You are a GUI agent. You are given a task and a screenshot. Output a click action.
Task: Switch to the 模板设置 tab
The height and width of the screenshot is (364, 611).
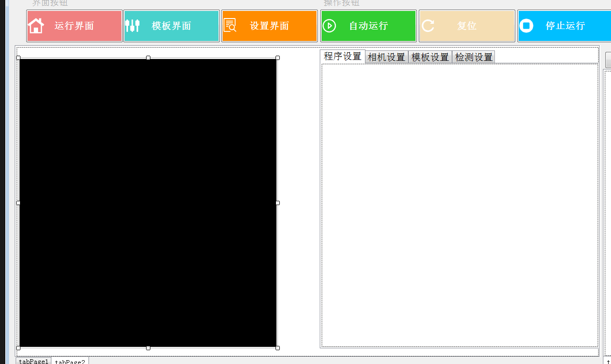click(x=430, y=57)
